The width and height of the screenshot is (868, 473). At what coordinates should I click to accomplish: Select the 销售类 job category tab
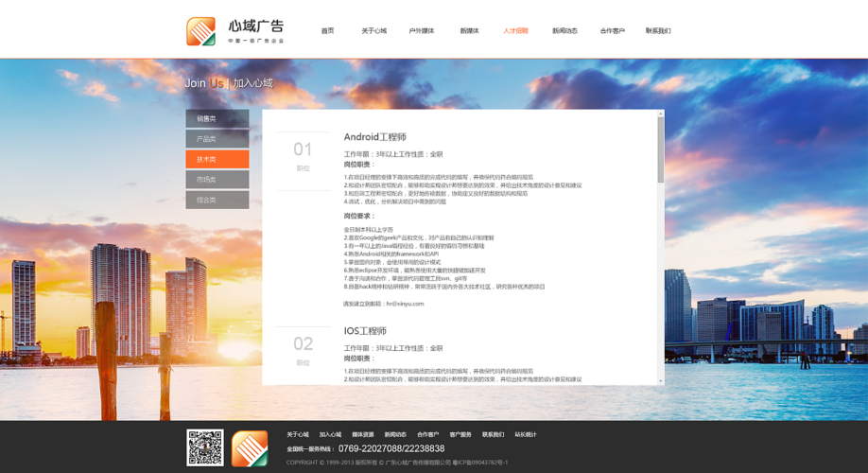tap(217, 118)
